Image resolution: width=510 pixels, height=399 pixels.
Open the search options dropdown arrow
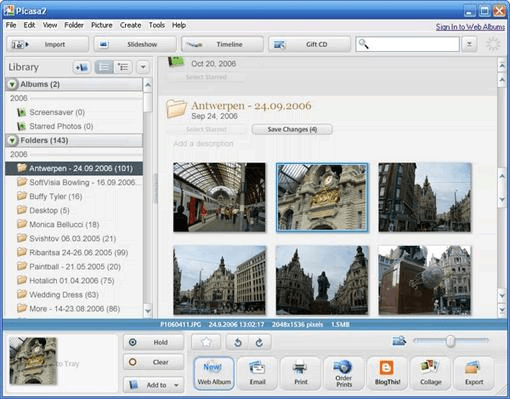coord(469,44)
